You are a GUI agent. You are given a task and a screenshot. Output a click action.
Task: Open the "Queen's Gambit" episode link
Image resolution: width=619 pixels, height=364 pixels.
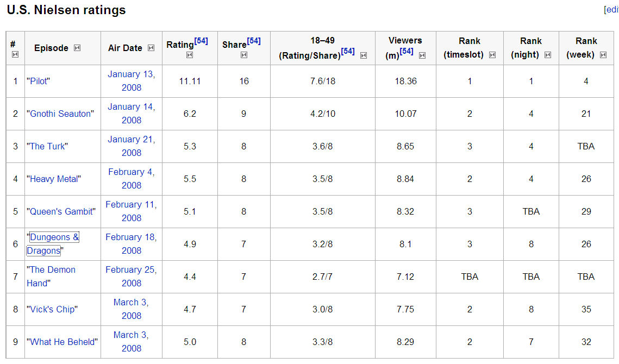point(61,212)
